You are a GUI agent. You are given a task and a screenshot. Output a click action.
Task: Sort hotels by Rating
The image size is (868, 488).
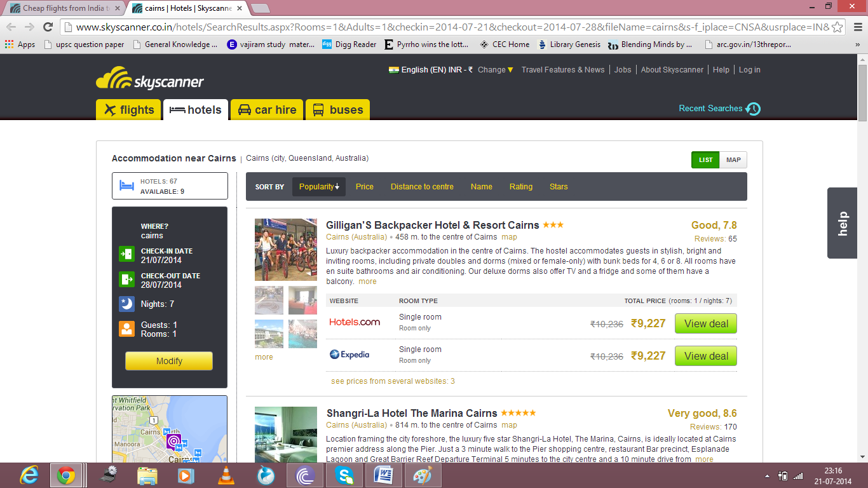pyautogui.click(x=521, y=187)
